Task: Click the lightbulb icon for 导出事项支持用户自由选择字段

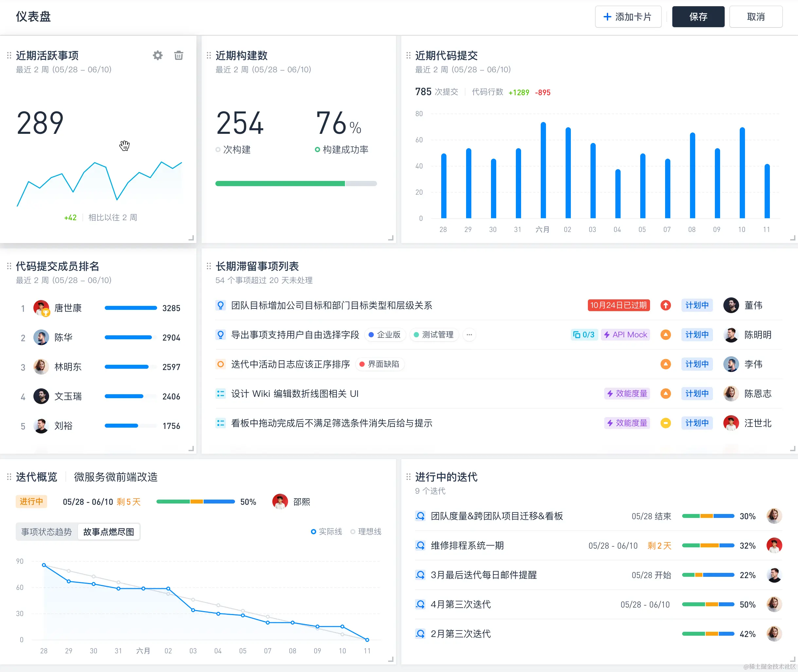Action: coord(220,334)
